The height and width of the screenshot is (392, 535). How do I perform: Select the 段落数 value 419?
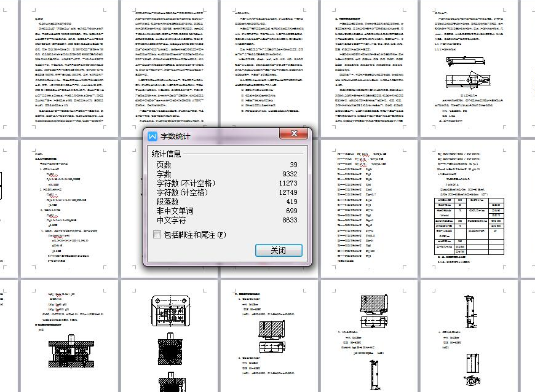(291, 202)
